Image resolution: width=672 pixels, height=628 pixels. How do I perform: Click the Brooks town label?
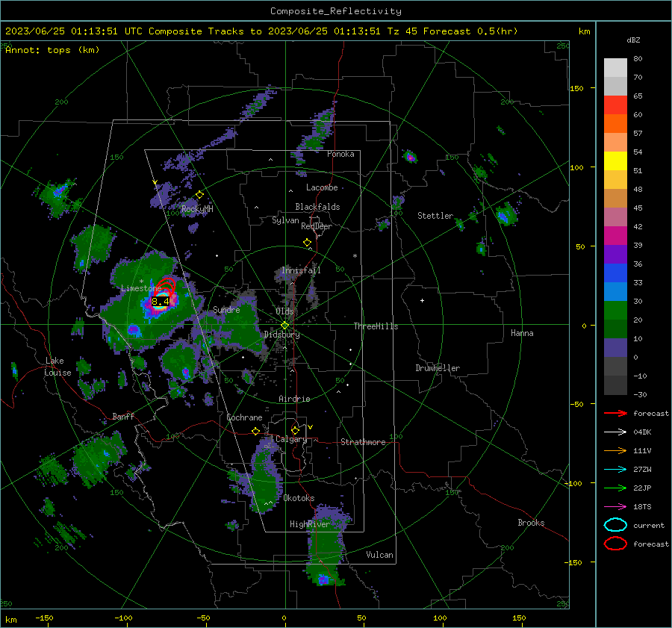click(531, 523)
